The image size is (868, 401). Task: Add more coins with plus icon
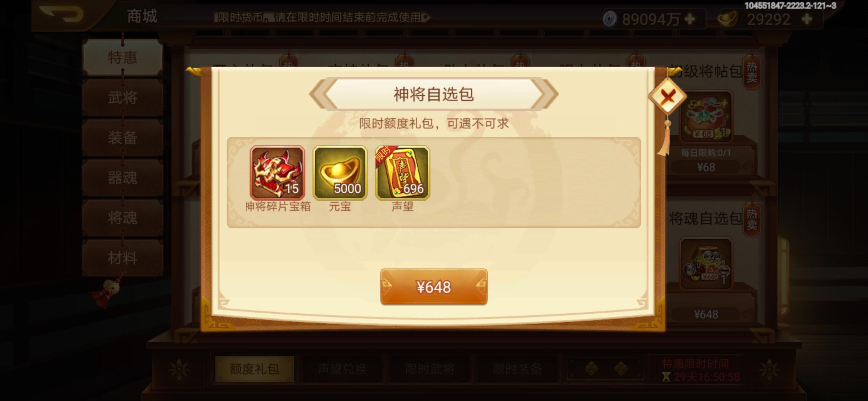click(690, 19)
